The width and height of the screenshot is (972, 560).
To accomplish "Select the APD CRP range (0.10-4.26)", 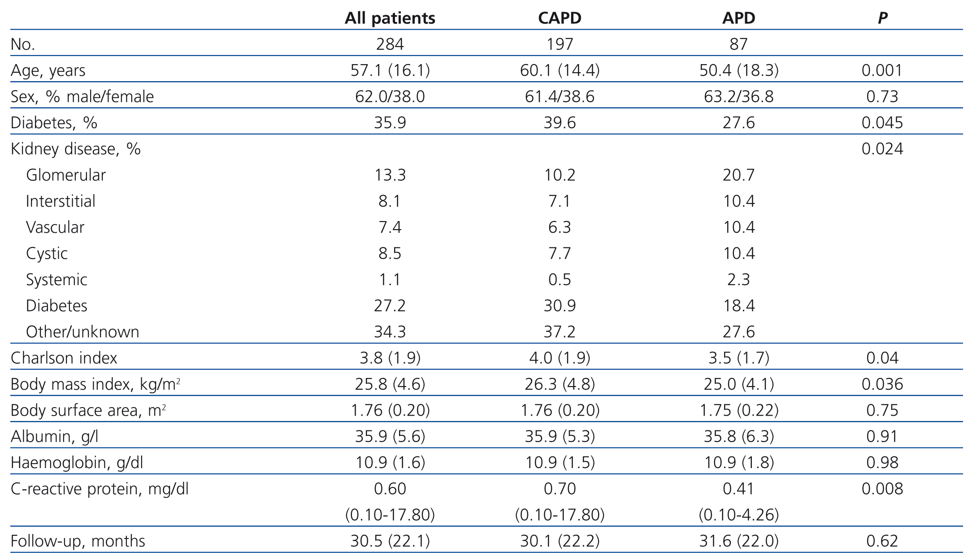I will (738, 515).
